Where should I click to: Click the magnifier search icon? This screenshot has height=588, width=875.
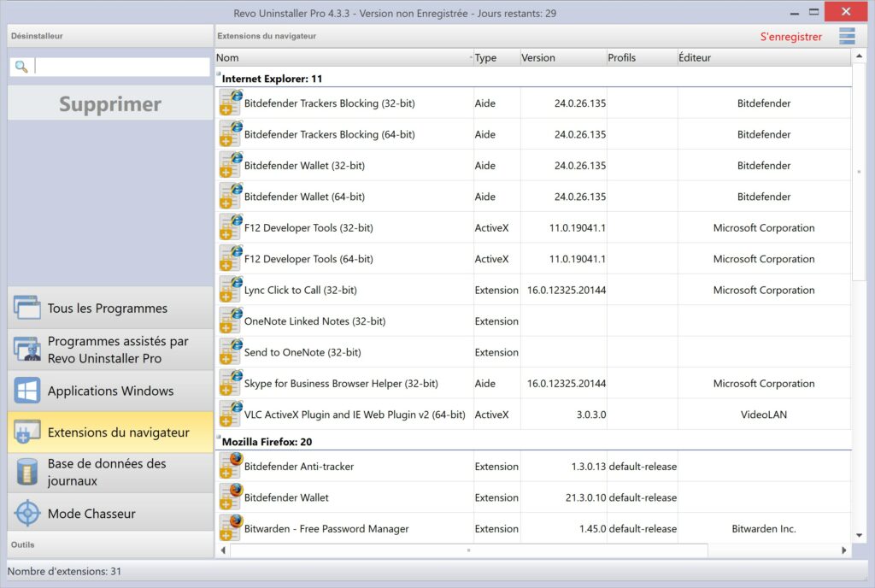(21, 67)
